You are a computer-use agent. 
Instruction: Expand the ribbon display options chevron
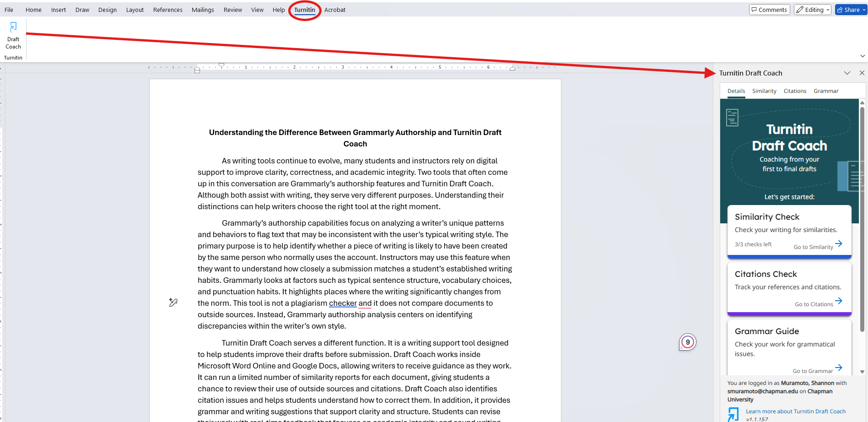(863, 56)
